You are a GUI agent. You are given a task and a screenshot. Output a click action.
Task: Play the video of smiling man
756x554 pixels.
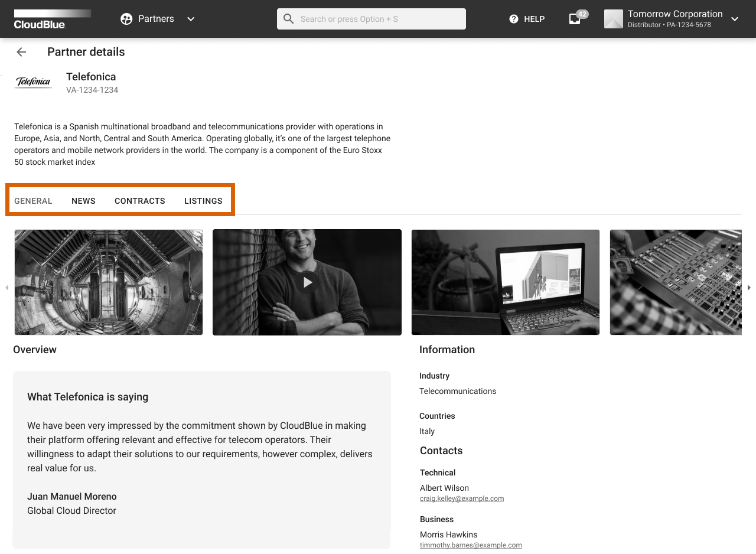coord(307,282)
